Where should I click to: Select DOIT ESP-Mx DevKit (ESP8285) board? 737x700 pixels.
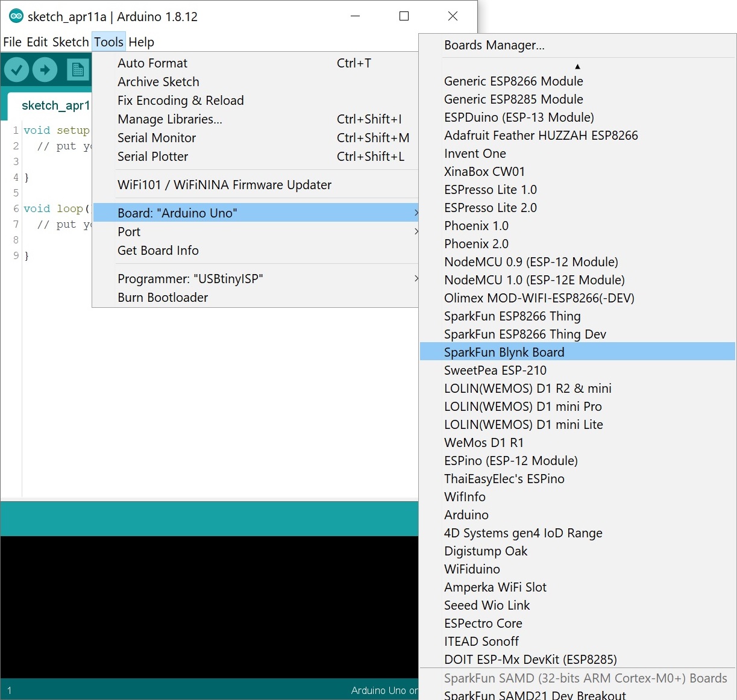[x=577, y=660]
